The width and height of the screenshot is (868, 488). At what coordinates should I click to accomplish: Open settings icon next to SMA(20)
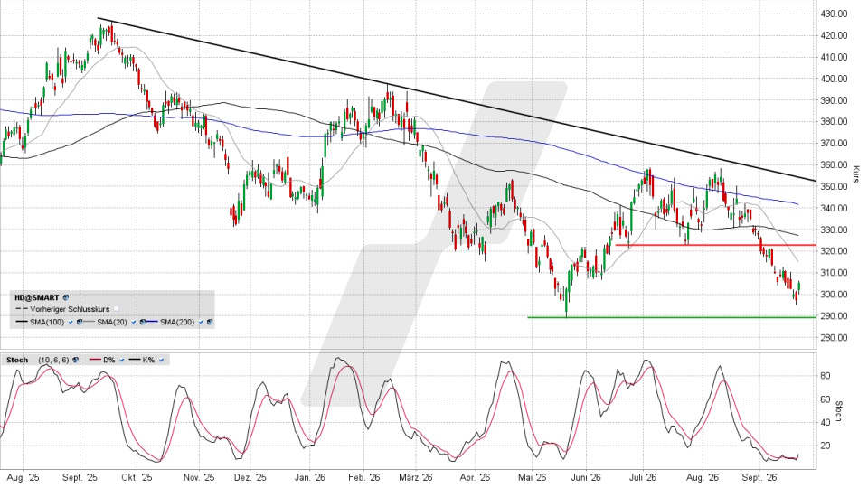pyautogui.click(x=142, y=322)
